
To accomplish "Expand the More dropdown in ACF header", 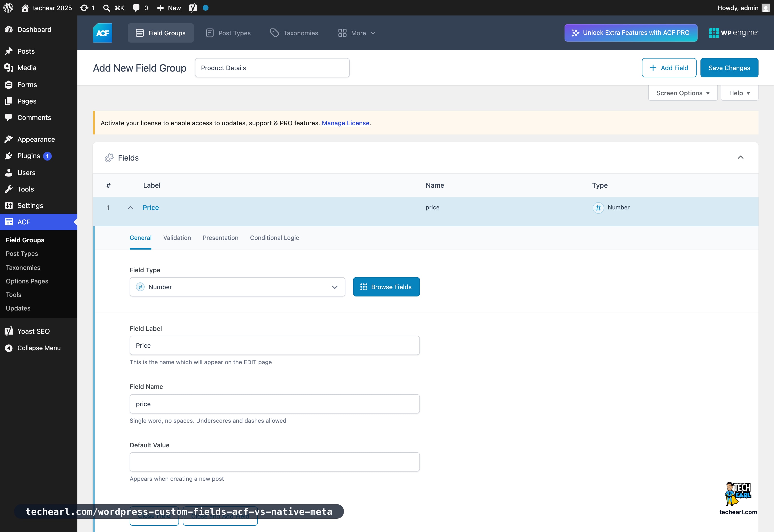I will point(357,33).
